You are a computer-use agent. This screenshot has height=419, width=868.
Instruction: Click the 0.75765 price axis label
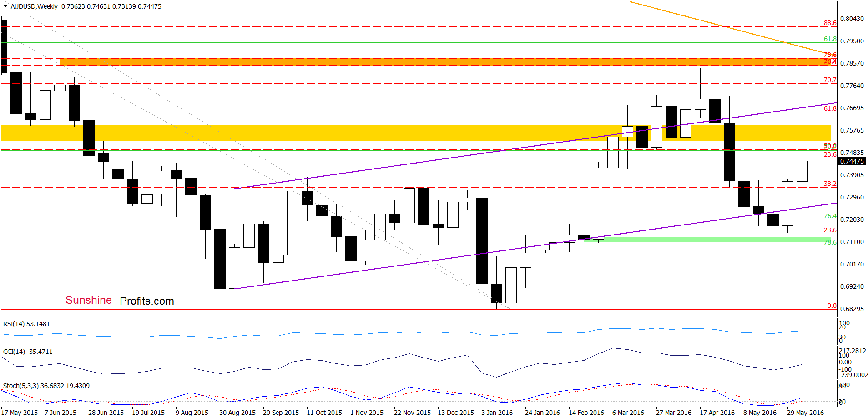(852, 130)
